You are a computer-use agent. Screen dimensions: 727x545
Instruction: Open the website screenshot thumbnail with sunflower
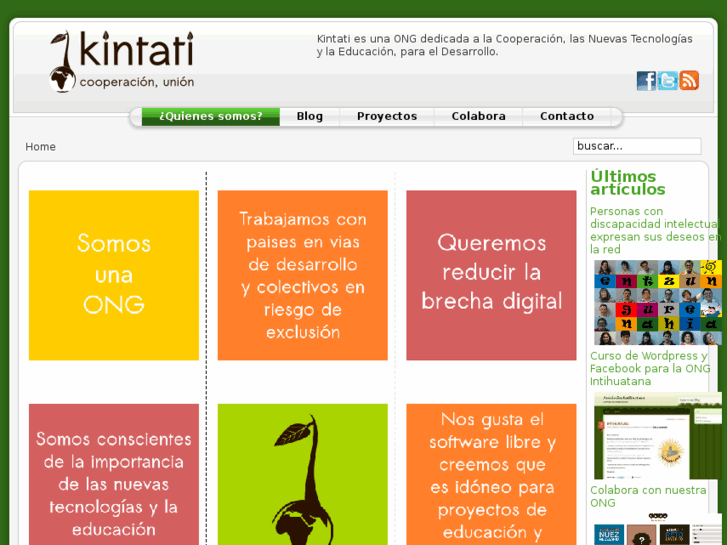tap(657, 435)
